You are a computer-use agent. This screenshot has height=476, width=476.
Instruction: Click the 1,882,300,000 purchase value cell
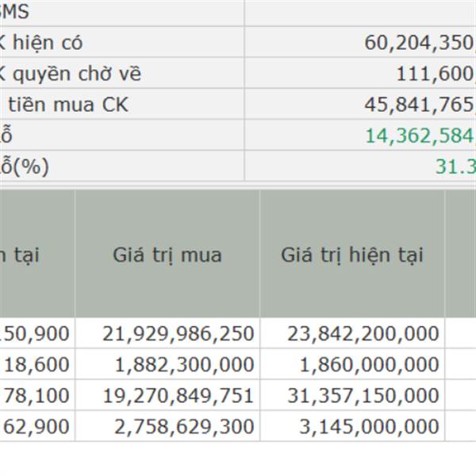click(x=167, y=364)
